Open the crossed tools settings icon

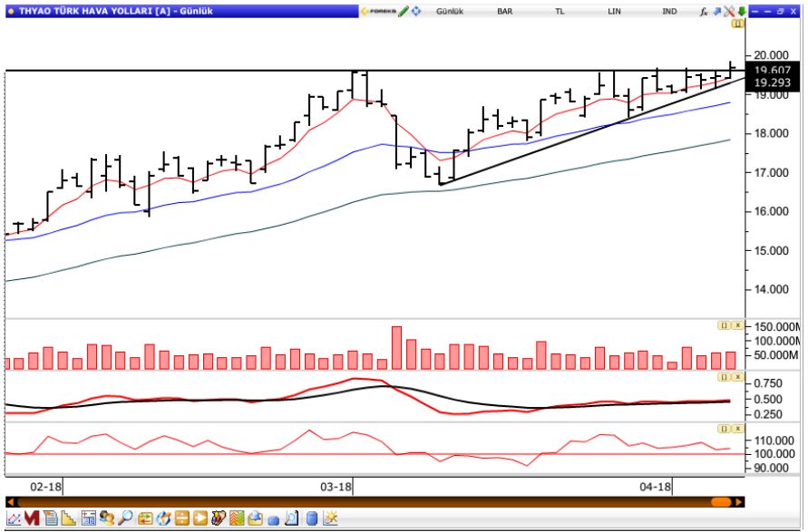728,11
